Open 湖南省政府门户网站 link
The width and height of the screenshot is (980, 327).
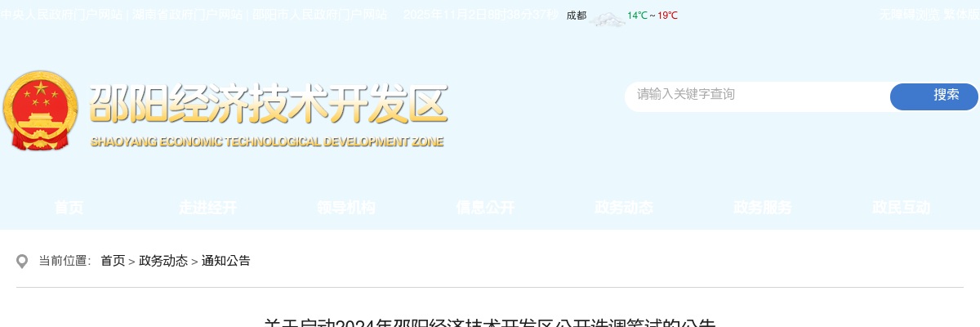tap(186, 15)
